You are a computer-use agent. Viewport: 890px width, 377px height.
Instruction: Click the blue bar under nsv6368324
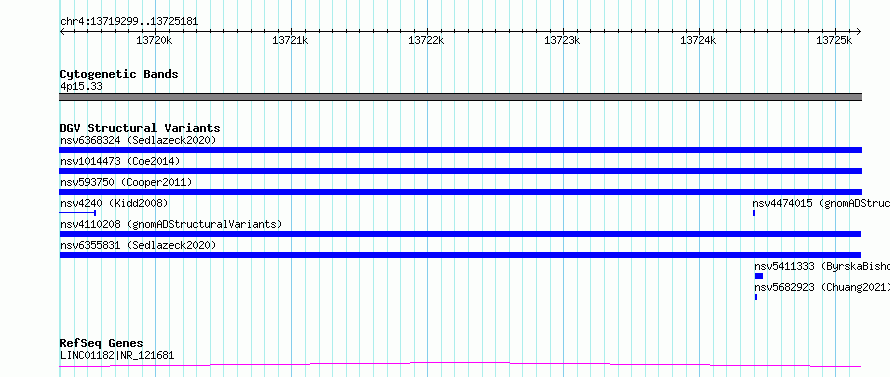(x=460, y=150)
